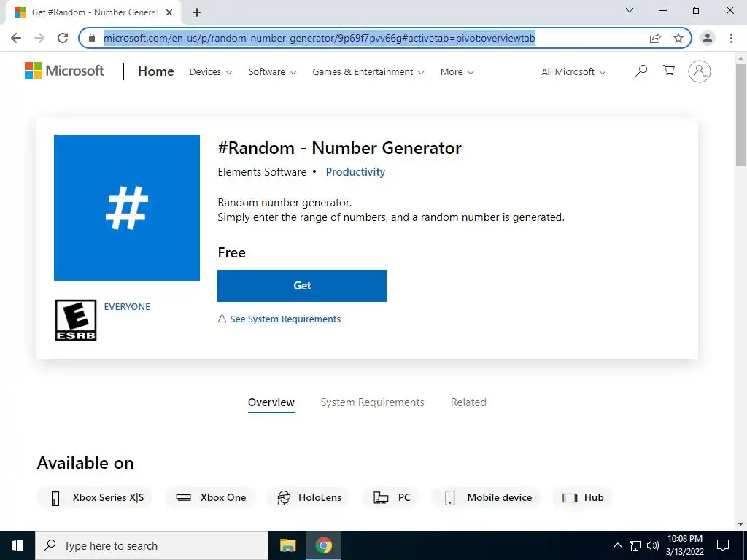Bookmark this page with the star icon
The width and height of the screenshot is (747, 560).
pyautogui.click(x=678, y=38)
